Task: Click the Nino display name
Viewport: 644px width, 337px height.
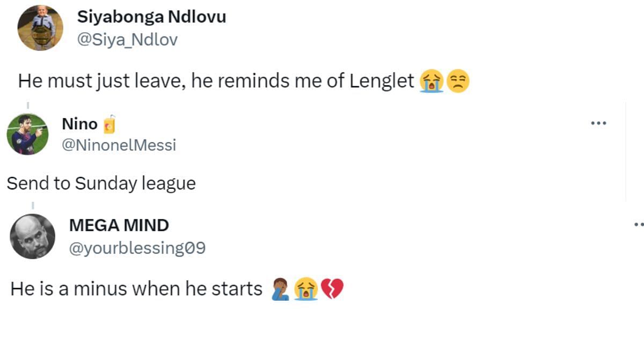Action: tap(79, 124)
